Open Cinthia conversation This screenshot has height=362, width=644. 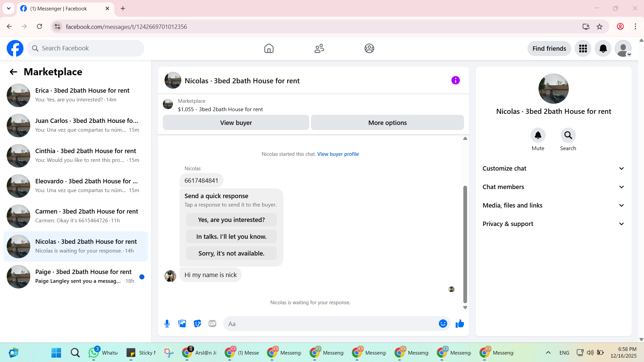click(x=76, y=156)
